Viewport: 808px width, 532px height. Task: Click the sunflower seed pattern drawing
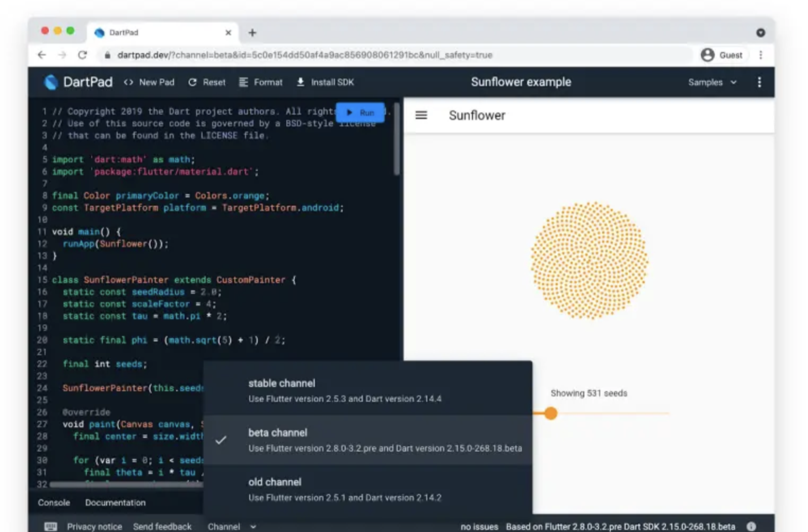click(590, 260)
